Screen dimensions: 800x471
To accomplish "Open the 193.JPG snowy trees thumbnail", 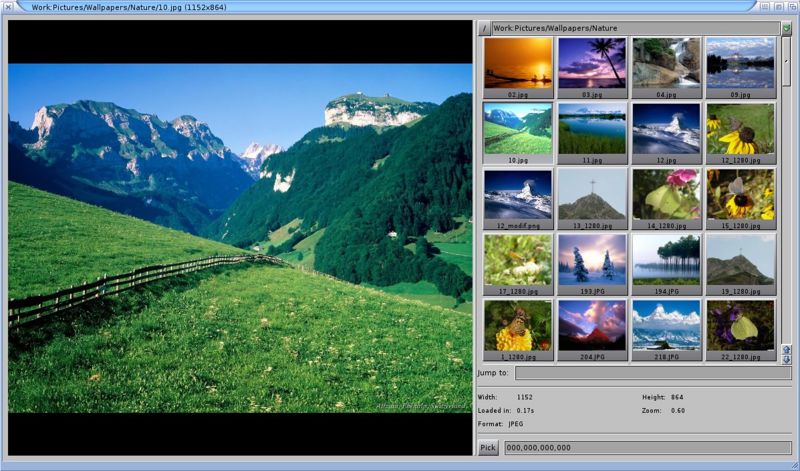I will click(x=592, y=259).
